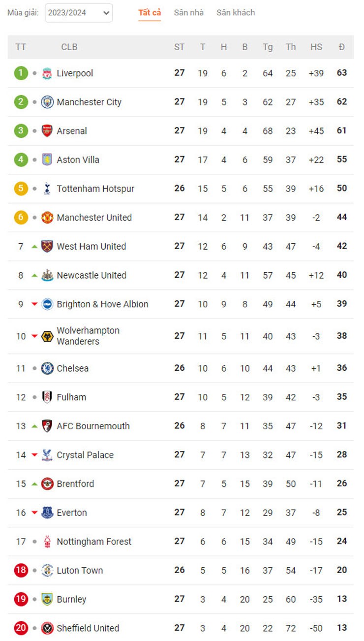Viewport: 364px width, 641px height.
Task: Select the Tất cả tab
Action: pyautogui.click(x=150, y=13)
